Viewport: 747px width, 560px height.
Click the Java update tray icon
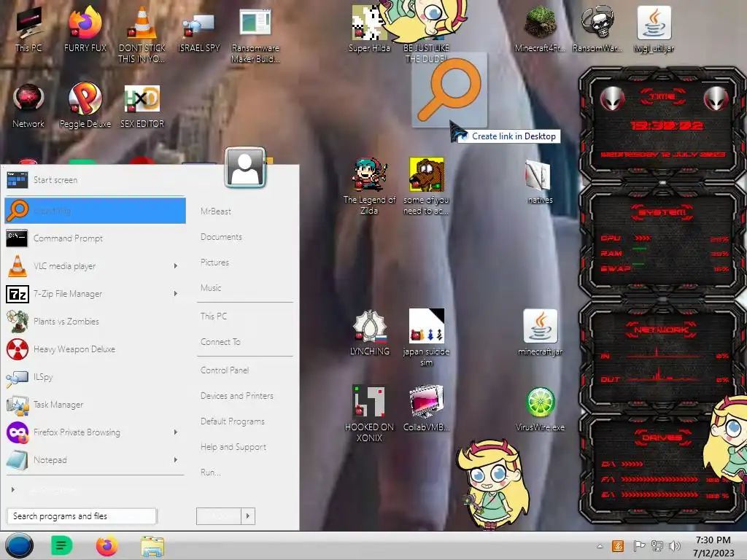click(x=618, y=545)
